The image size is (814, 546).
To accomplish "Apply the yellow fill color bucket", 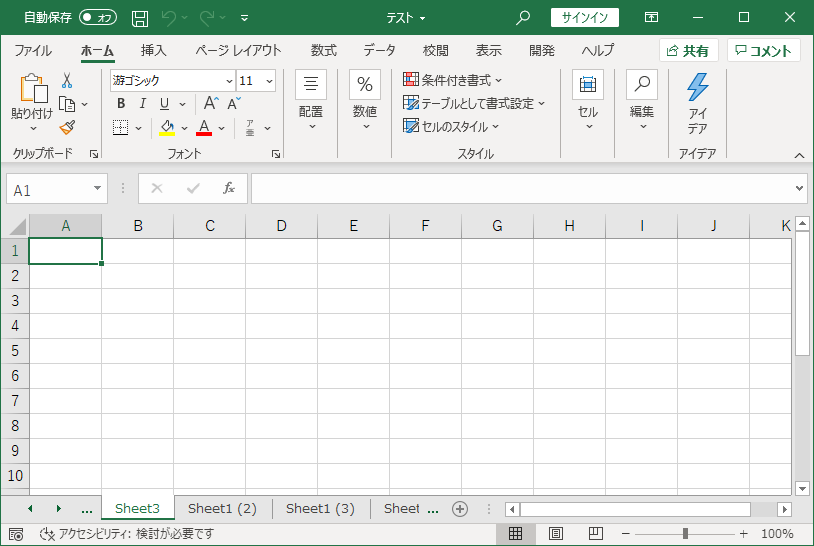I will [x=167, y=128].
